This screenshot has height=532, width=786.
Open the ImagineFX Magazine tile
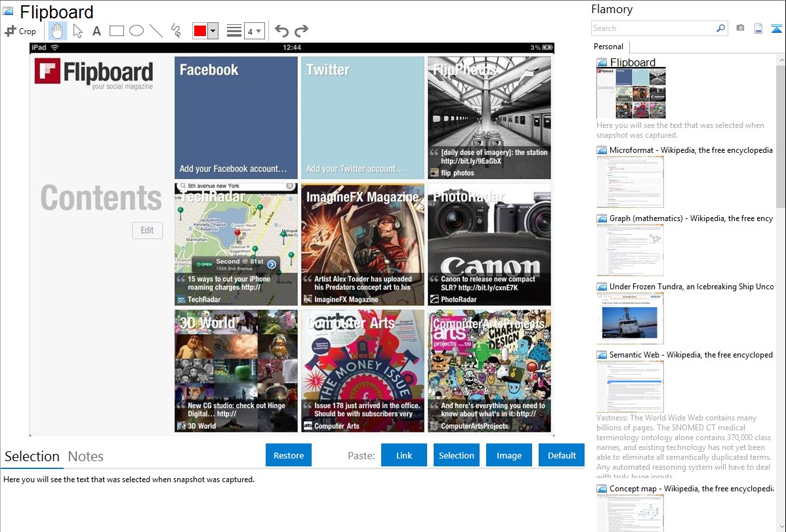[362, 244]
